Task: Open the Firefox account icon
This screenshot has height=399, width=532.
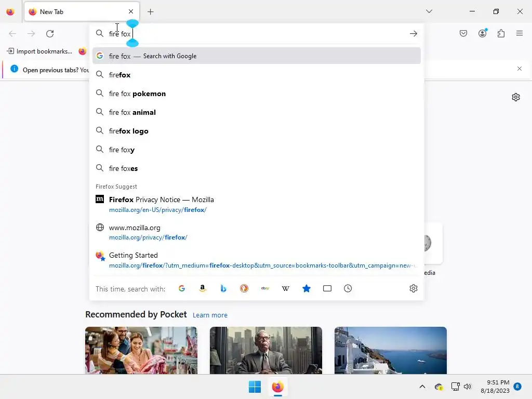Action: pos(483,33)
